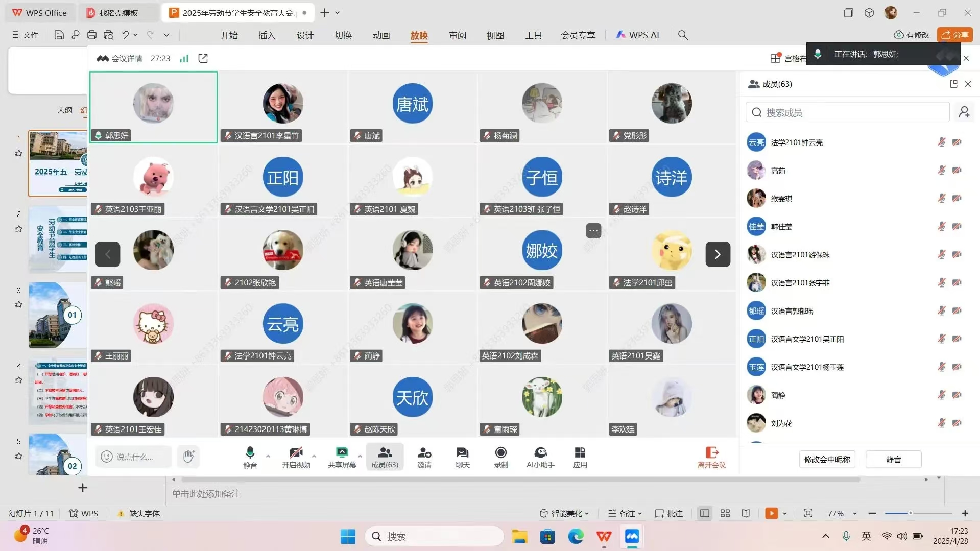
Task: Expand the video options arrow
Action: coord(314,456)
